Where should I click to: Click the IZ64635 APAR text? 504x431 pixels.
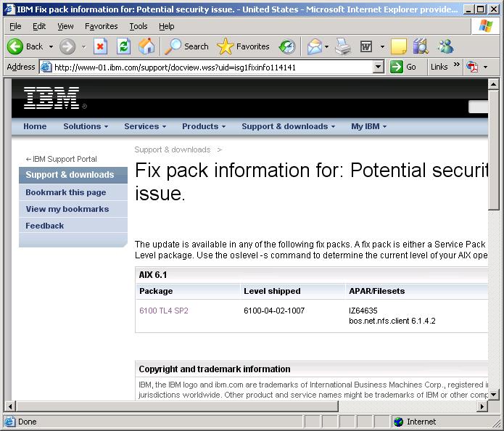click(x=363, y=311)
